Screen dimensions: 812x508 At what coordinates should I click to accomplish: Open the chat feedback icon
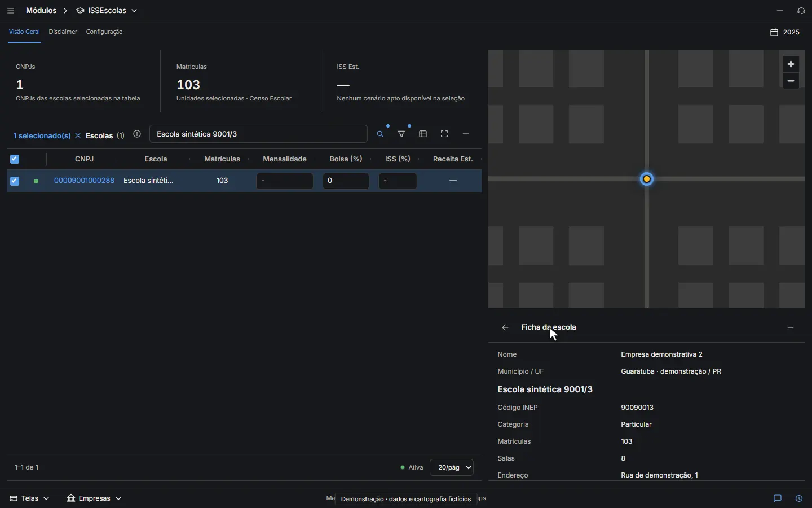[778, 498]
